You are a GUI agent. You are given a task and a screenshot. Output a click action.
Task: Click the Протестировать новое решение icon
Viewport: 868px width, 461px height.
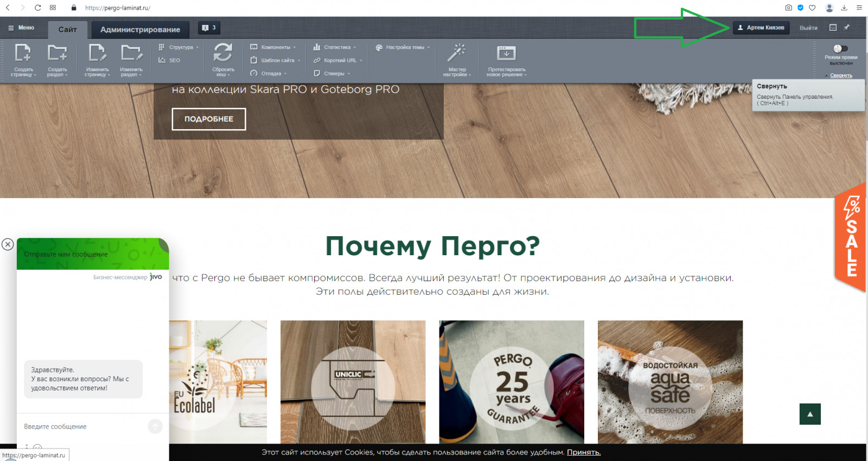[506, 53]
